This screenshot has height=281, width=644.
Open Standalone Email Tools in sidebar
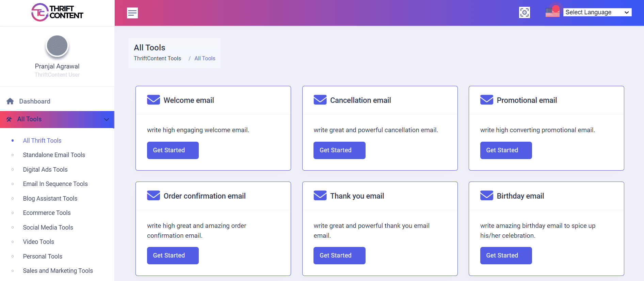pos(54,155)
